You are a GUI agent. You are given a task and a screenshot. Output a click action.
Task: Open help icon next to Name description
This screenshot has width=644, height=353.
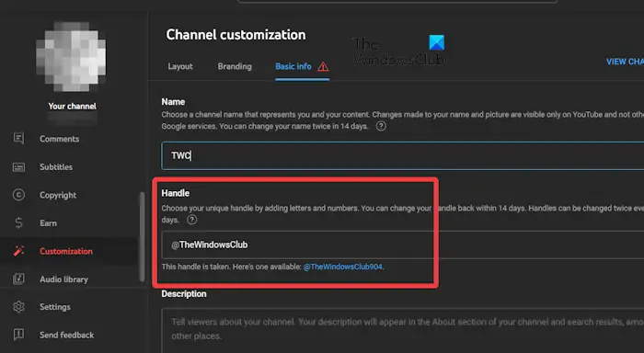pyautogui.click(x=381, y=126)
